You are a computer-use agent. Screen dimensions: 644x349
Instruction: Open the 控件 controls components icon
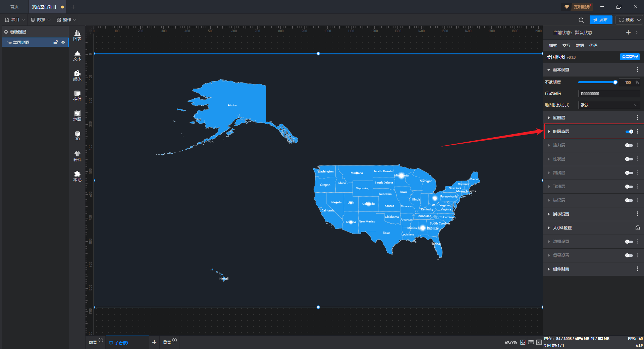[x=77, y=96]
